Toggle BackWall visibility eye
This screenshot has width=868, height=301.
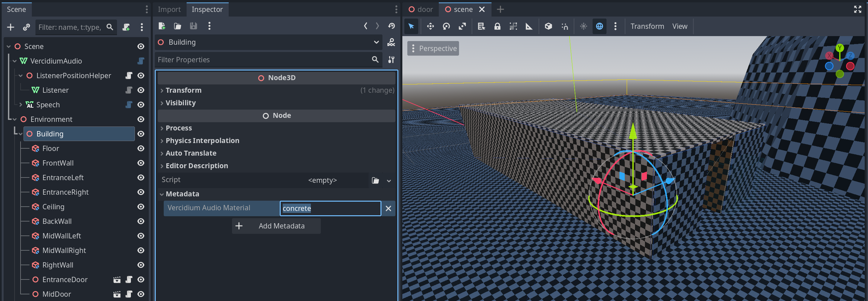coord(141,222)
